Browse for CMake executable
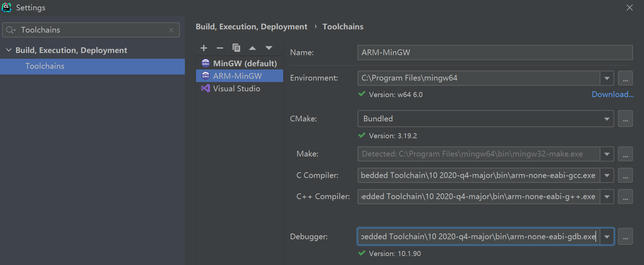Viewport: 644px width, 265px height. click(x=625, y=119)
